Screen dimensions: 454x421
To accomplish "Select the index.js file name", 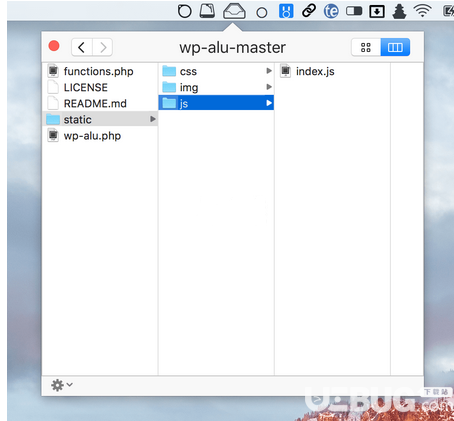I will 315,71.
